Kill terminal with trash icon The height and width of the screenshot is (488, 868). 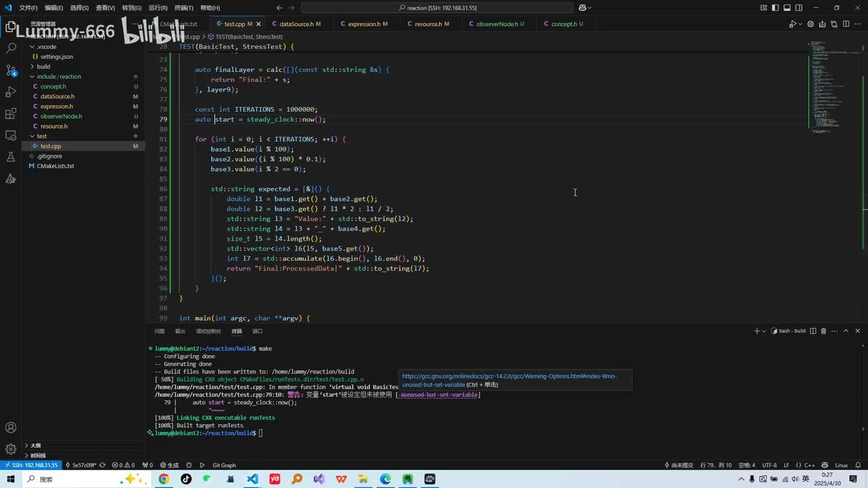[x=823, y=331]
